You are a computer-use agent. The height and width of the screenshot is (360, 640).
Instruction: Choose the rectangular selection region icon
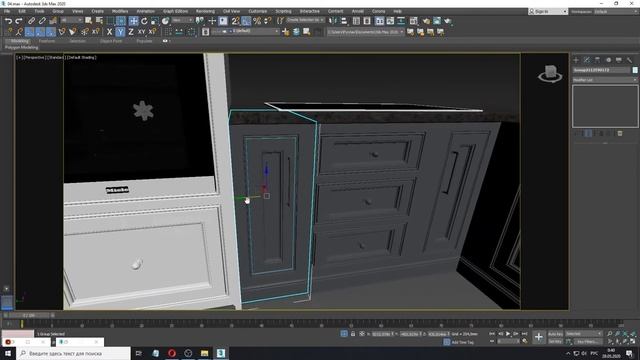tap(111, 20)
